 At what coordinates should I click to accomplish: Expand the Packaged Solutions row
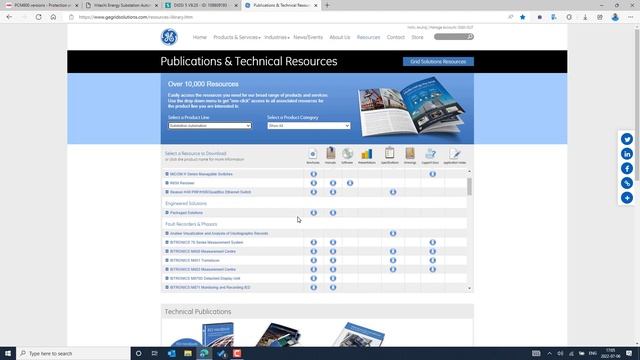pyautogui.click(x=167, y=213)
